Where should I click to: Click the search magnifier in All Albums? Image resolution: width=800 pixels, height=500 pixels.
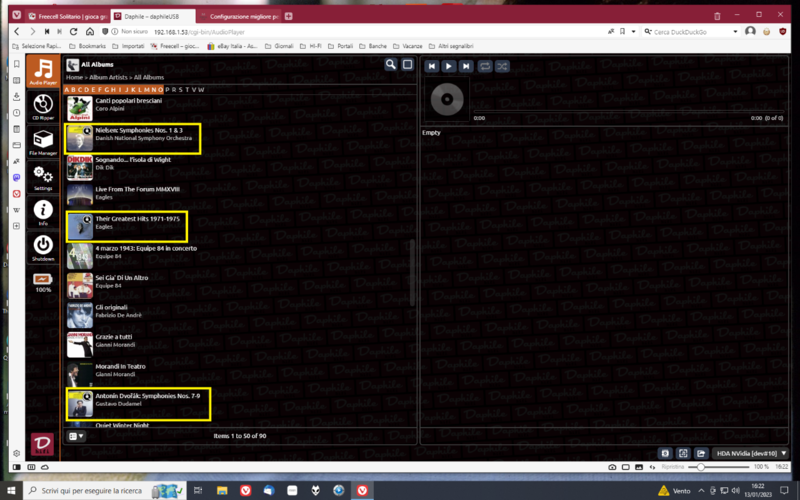(391, 65)
